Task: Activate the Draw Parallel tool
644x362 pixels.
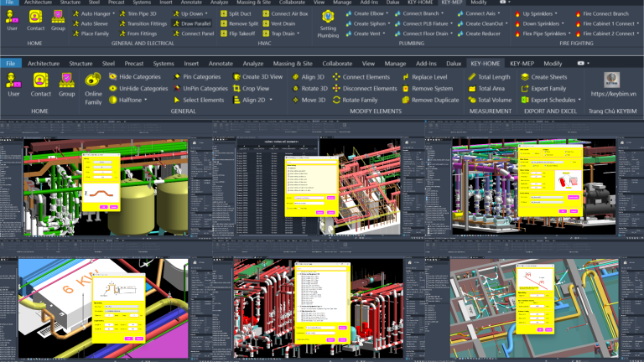Action: [x=192, y=23]
